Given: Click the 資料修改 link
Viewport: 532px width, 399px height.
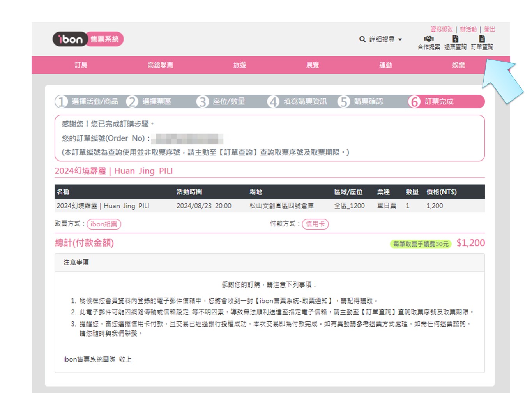Looking at the screenshot, I should pyautogui.click(x=442, y=29).
